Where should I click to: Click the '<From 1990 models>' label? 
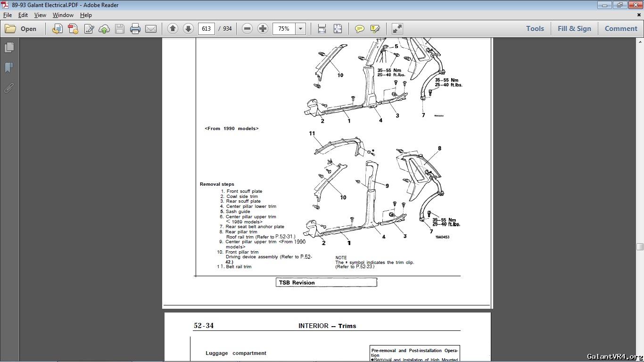(231, 129)
